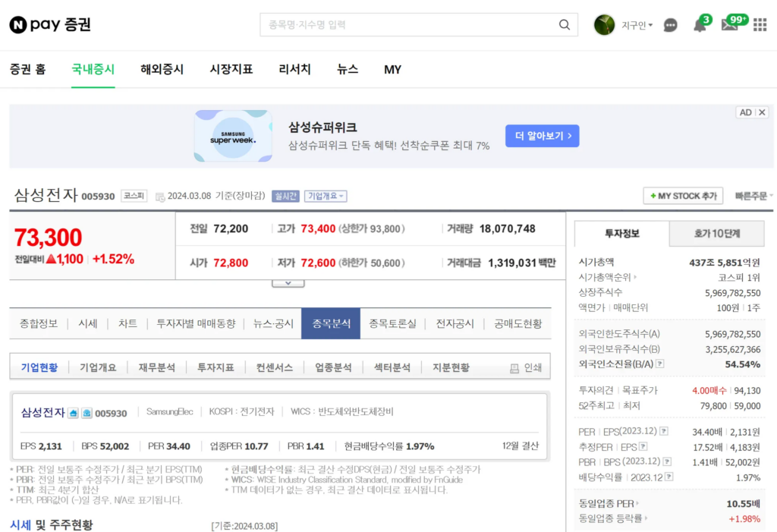Open the 동일업종 PER arrow link
777x532 pixels.
coord(609,504)
